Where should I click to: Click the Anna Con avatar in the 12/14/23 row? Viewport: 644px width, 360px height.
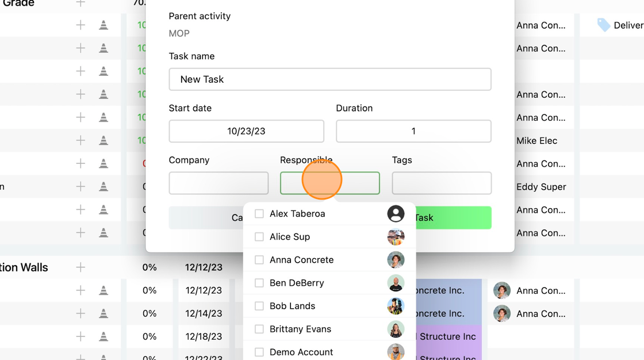point(501,313)
